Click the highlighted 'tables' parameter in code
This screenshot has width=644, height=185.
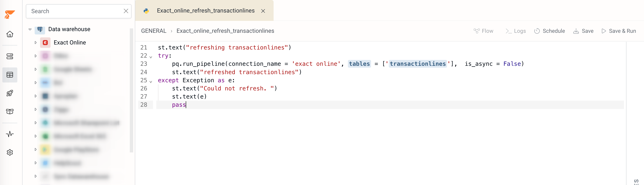coord(359,64)
